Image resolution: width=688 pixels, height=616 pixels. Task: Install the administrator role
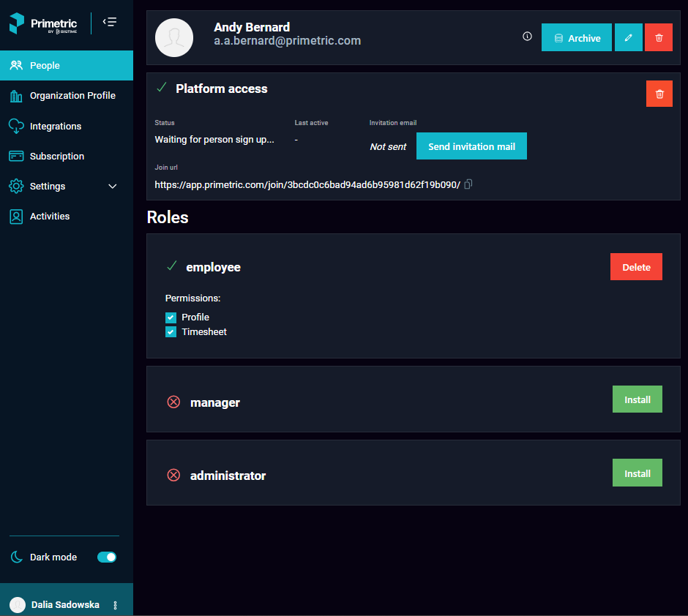tap(637, 473)
